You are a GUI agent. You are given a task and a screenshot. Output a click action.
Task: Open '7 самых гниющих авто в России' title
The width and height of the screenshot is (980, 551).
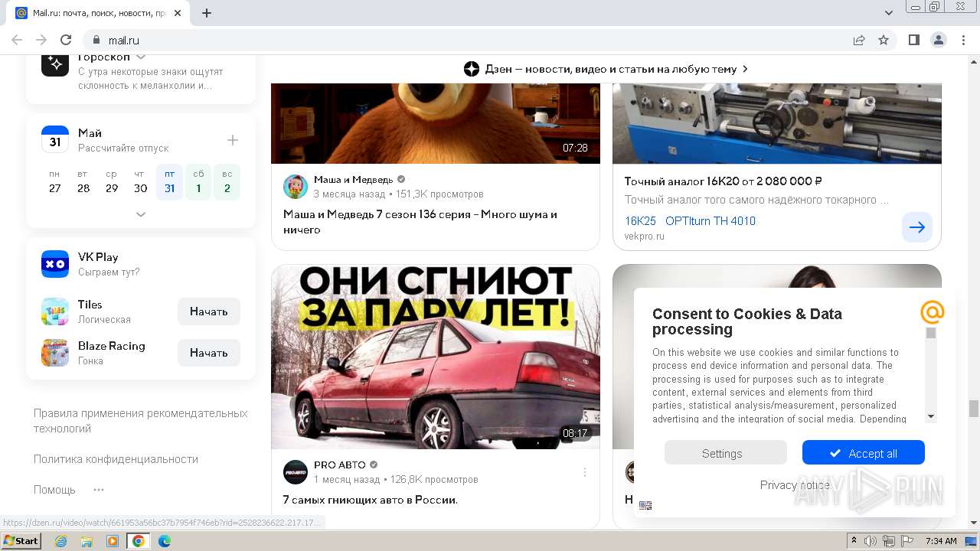(x=371, y=500)
